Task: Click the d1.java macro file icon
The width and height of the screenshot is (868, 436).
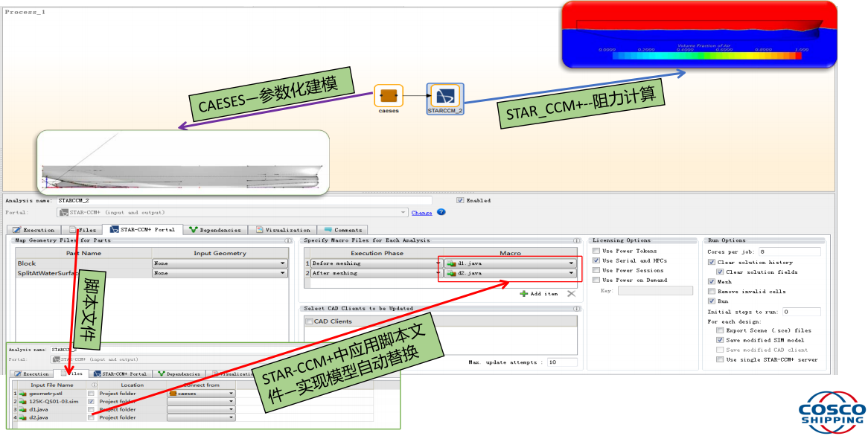Action: 452,263
